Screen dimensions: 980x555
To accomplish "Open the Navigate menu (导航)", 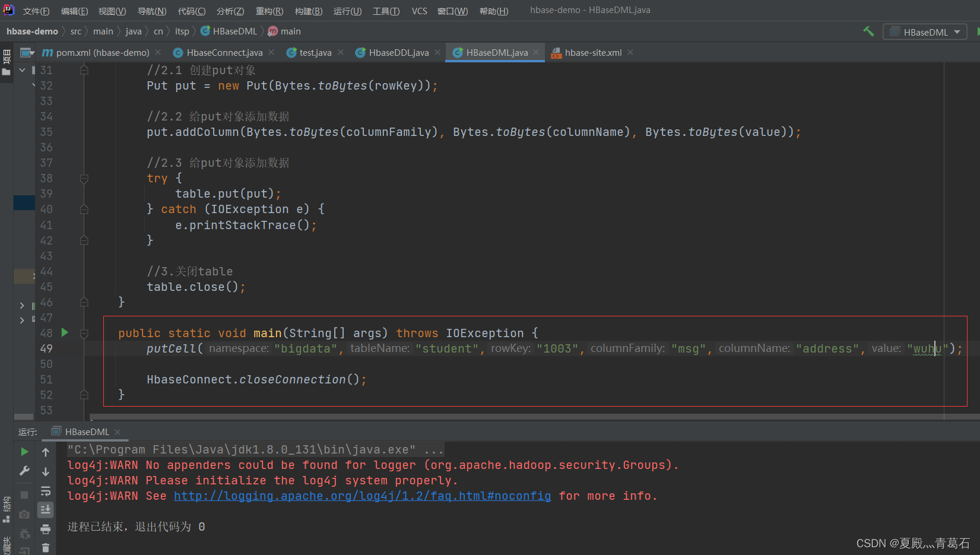I will 152,11.
